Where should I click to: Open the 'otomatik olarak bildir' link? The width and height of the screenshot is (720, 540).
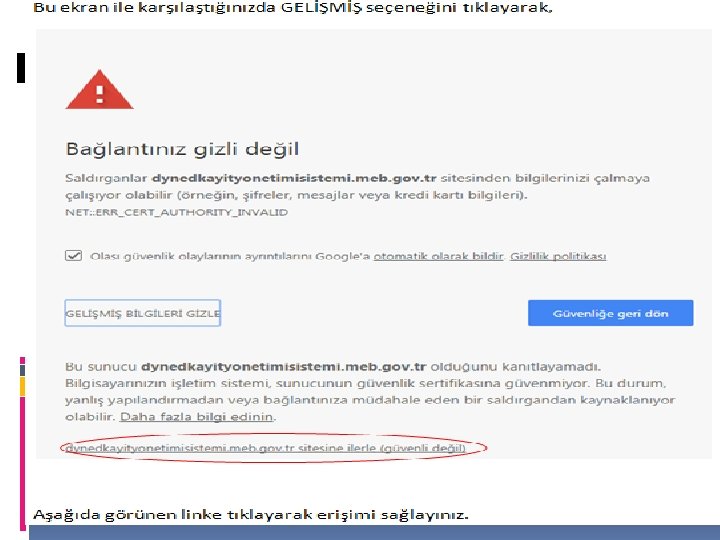tap(439, 256)
